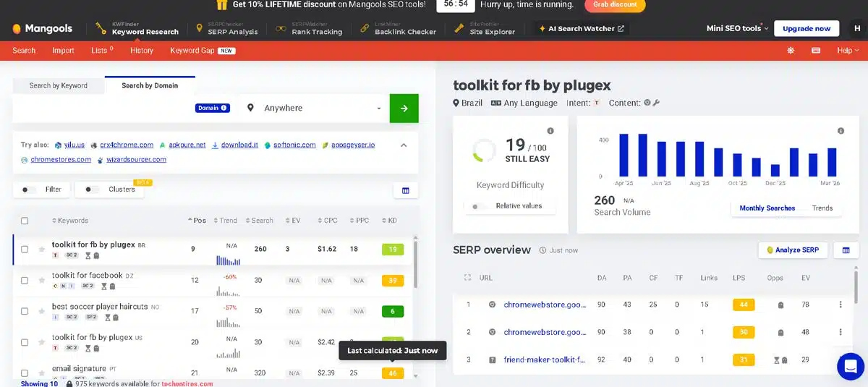Star the toolkit for facebook keyword
The image size is (868, 387).
click(x=43, y=279)
